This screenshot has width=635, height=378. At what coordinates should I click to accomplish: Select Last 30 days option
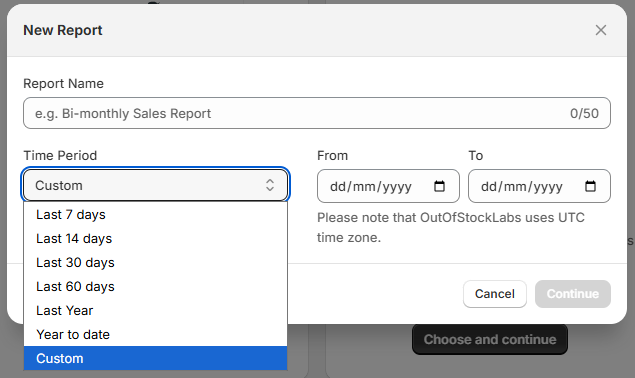(156, 262)
